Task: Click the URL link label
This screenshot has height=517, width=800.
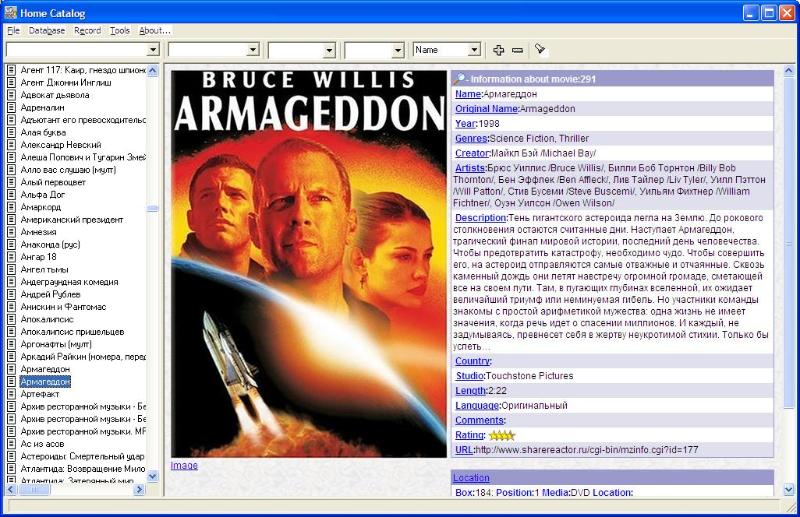Action: pos(464,450)
